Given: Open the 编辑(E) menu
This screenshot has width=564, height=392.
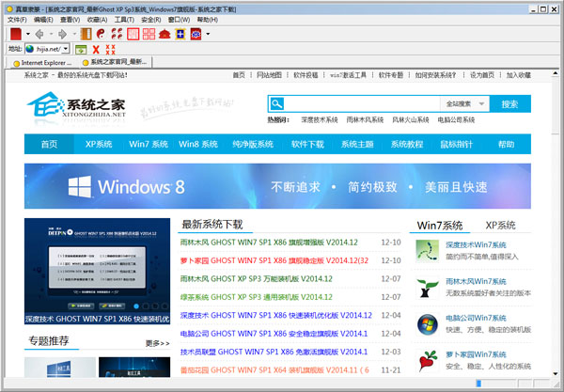Looking at the screenshot, I should click(43, 20).
